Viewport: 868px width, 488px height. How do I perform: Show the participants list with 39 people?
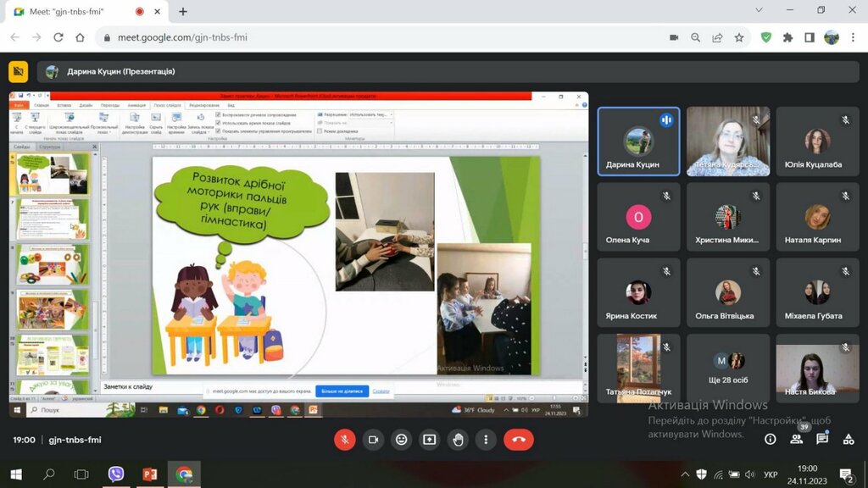(x=796, y=439)
